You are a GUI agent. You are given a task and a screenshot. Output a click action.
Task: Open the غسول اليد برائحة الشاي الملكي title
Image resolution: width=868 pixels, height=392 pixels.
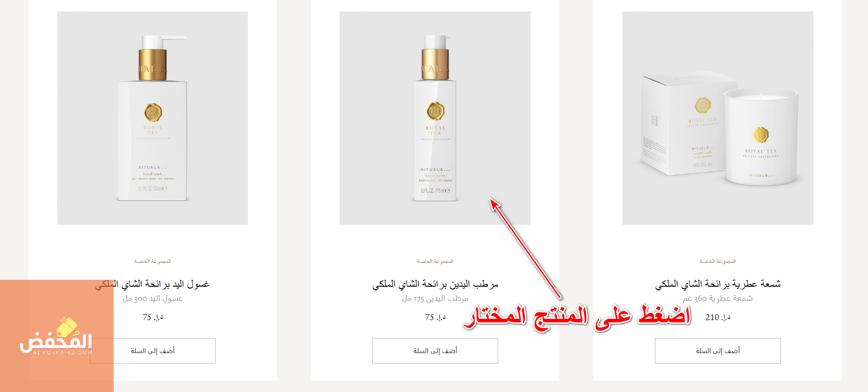pos(153,284)
